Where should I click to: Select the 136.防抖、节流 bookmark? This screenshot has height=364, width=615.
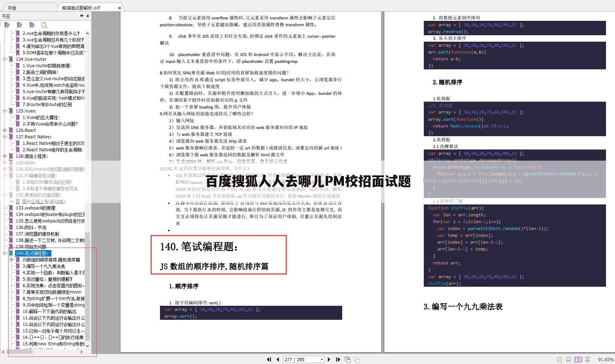pyautogui.click(x=31, y=227)
